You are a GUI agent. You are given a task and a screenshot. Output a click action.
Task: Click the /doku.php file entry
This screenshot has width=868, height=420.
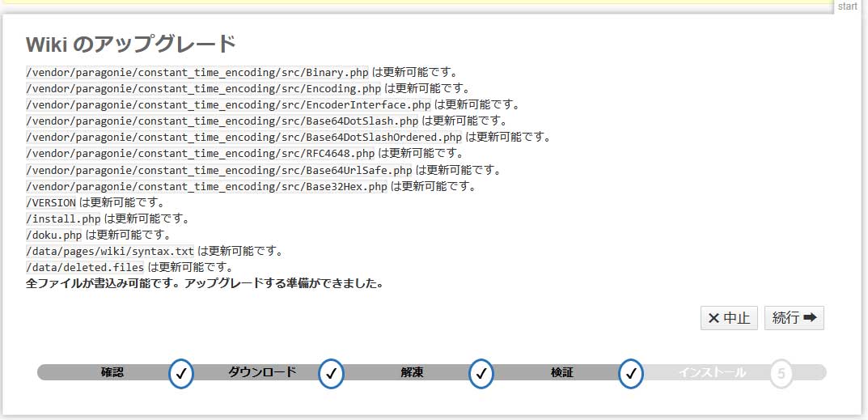pos(98,235)
